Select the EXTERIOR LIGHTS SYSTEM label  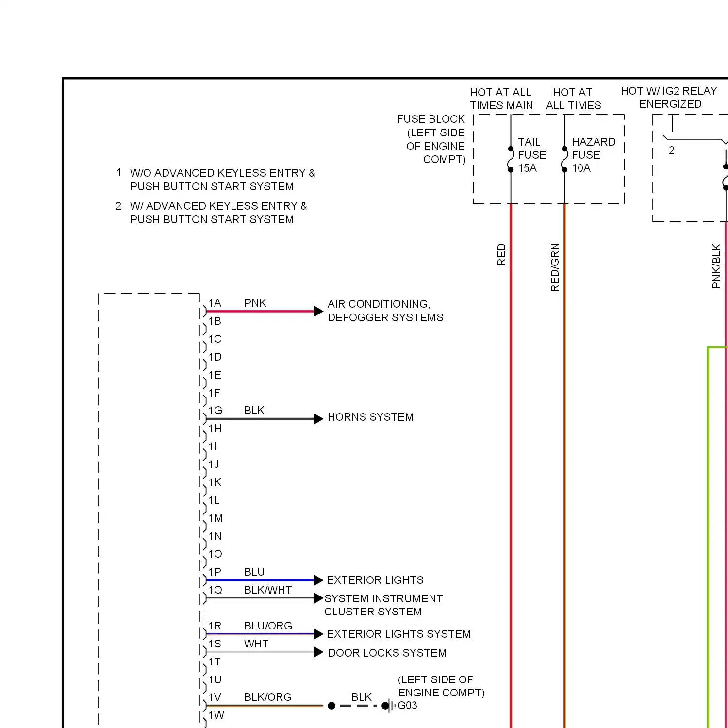398,634
